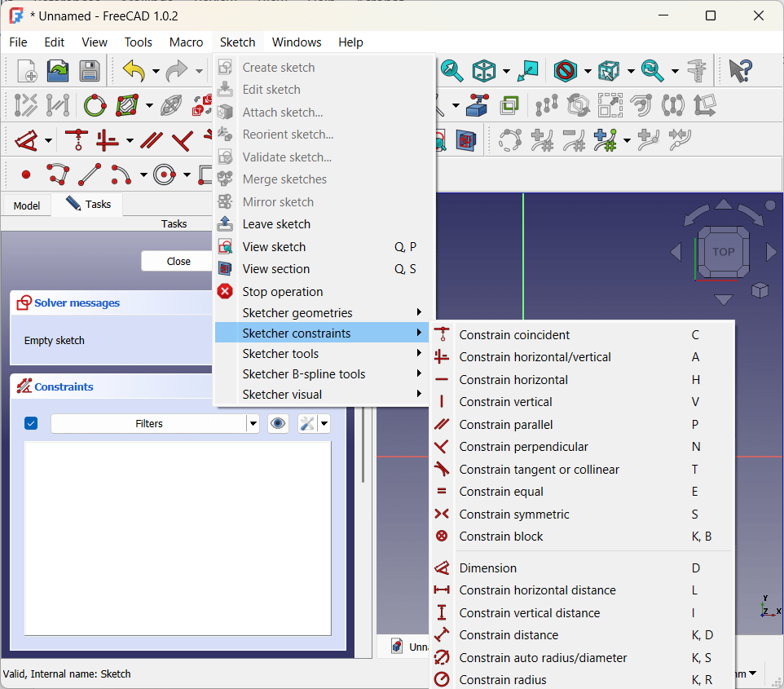Viewport: 784px width, 689px height.
Task: Select Constrain symmetric in submenu
Action: [582, 515]
